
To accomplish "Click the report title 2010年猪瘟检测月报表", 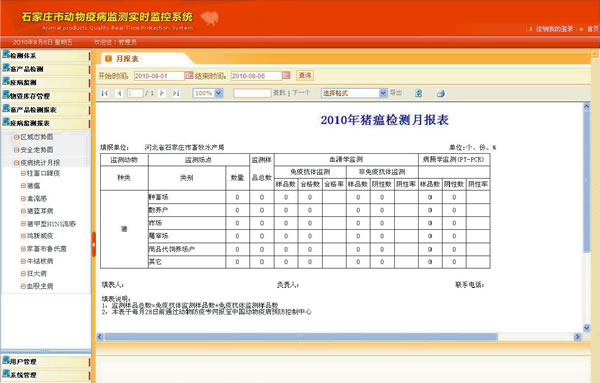I will (384, 120).
